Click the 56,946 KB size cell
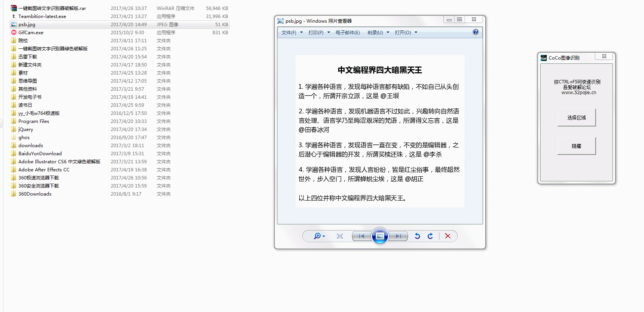This screenshot has width=644, height=312. tap(217, 8)
